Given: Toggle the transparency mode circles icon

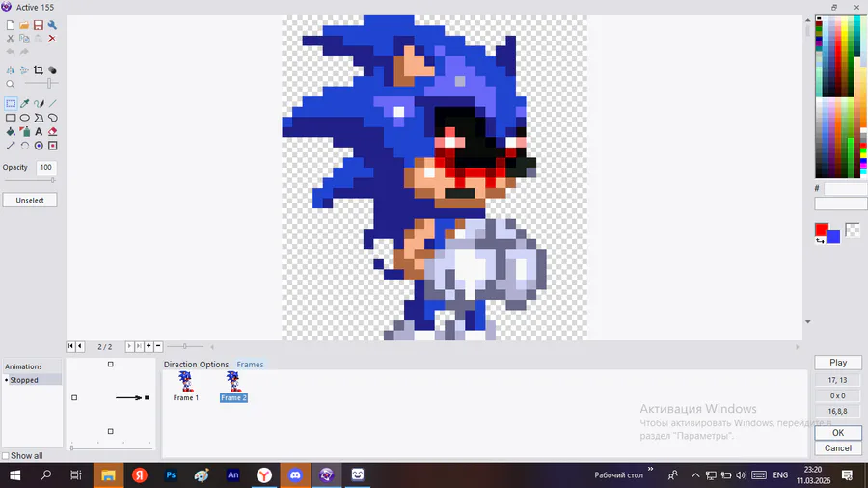Looking at the screenshot, I should tap(52, 70).
